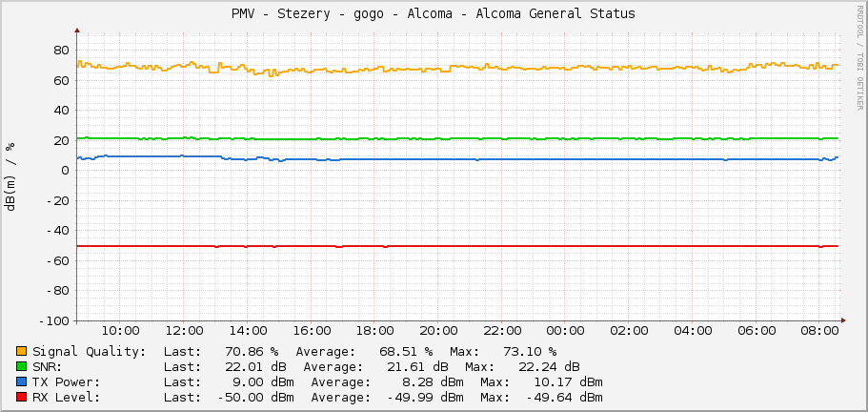Click the red RX Level legend swatch
Image resolution: width=868 pixels, height=412 pixels.
point(21,397)
